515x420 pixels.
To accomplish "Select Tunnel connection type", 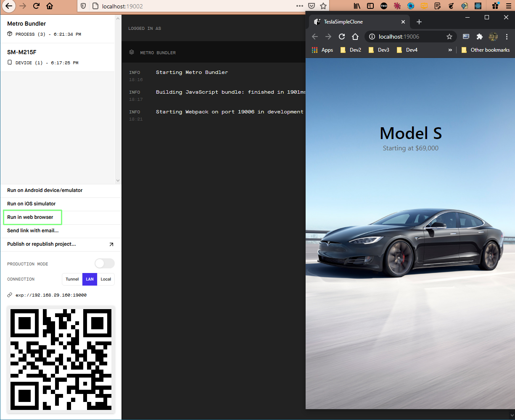I will (x=72, y=279).
